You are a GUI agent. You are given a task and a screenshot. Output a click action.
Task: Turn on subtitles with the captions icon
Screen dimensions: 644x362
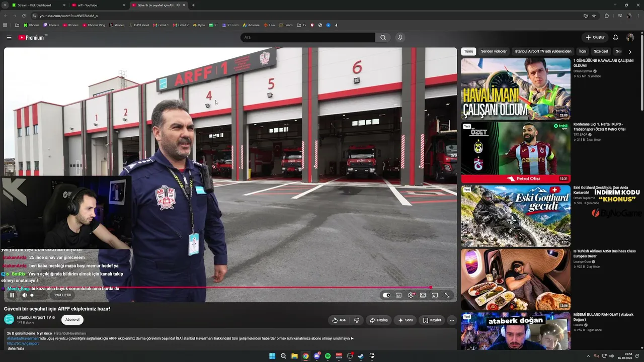coord(398,295)
